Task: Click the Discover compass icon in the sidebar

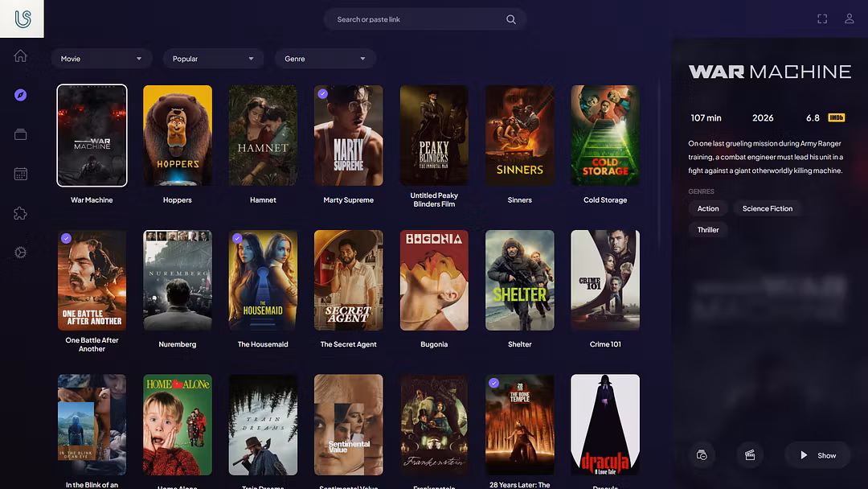Action: pos(21,95)
